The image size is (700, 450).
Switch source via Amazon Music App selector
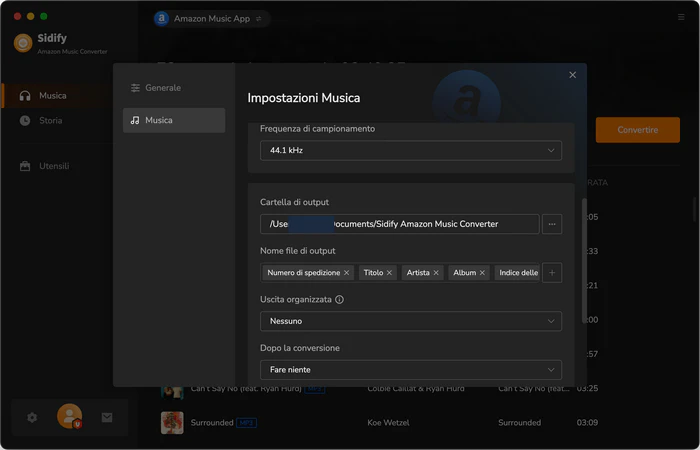pos(212,19)
